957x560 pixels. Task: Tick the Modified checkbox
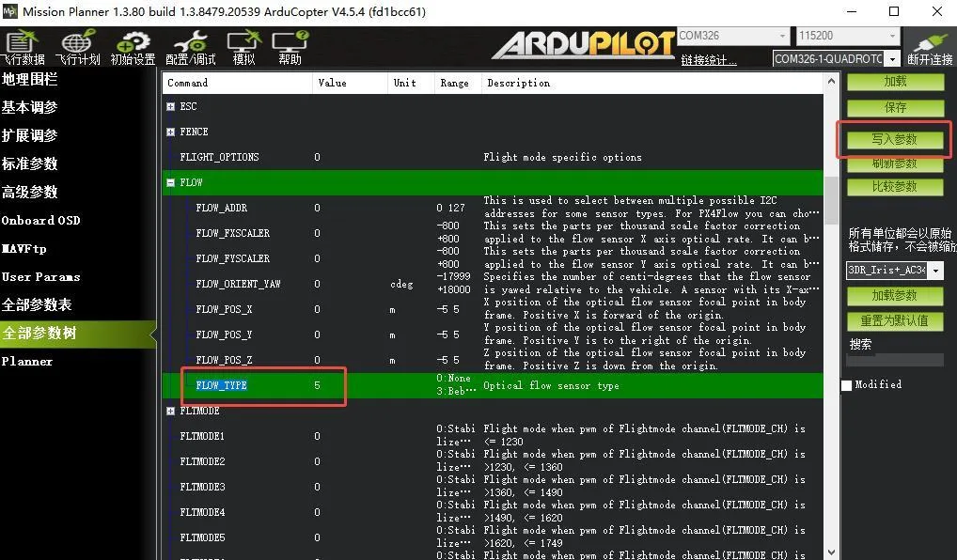coord(846,385)
